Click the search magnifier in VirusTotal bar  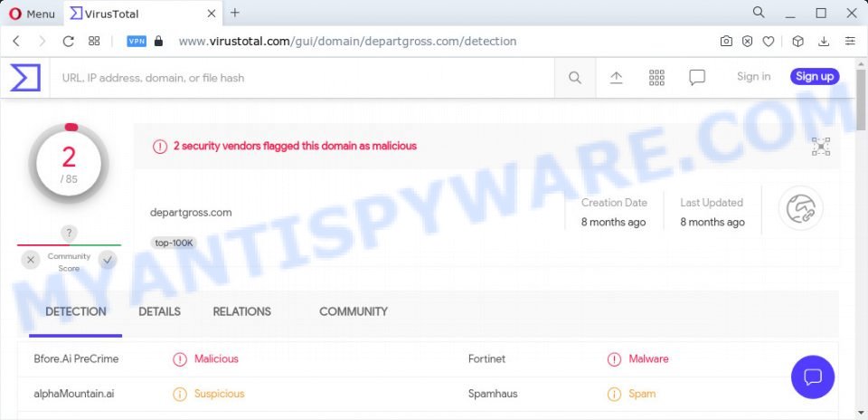(575, 78)
